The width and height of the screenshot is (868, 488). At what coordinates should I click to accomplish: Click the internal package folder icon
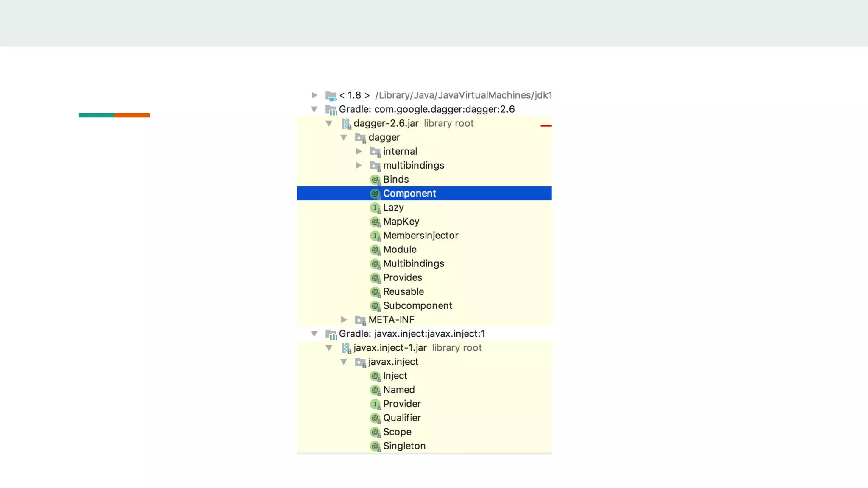[x=375, y=152]
